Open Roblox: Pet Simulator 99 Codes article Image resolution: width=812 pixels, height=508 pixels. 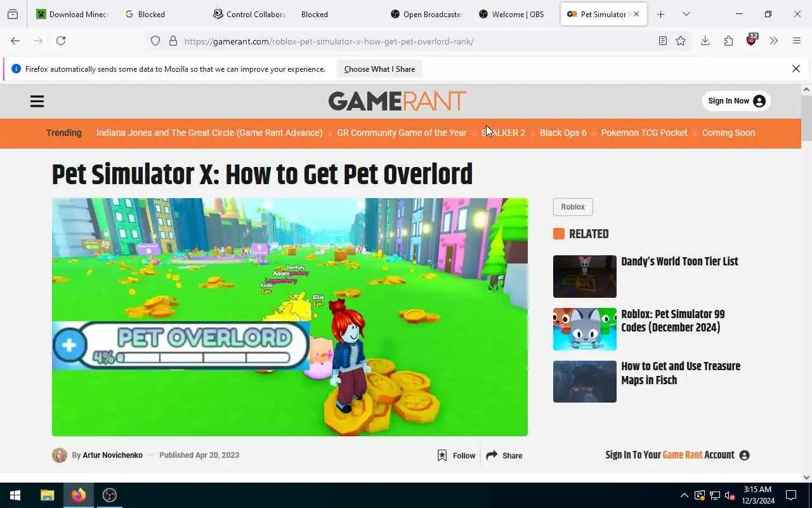672,321
